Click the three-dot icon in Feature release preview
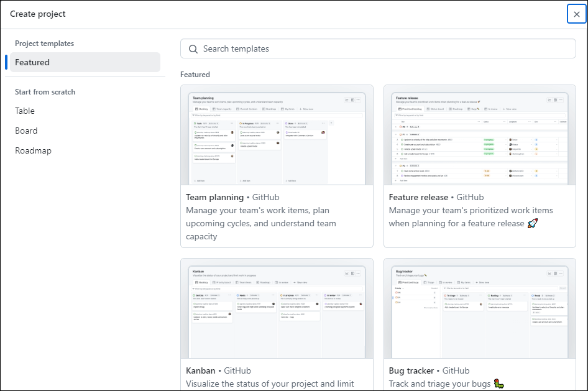This screenshot has height=391, width=588. (x=562, y=99)
